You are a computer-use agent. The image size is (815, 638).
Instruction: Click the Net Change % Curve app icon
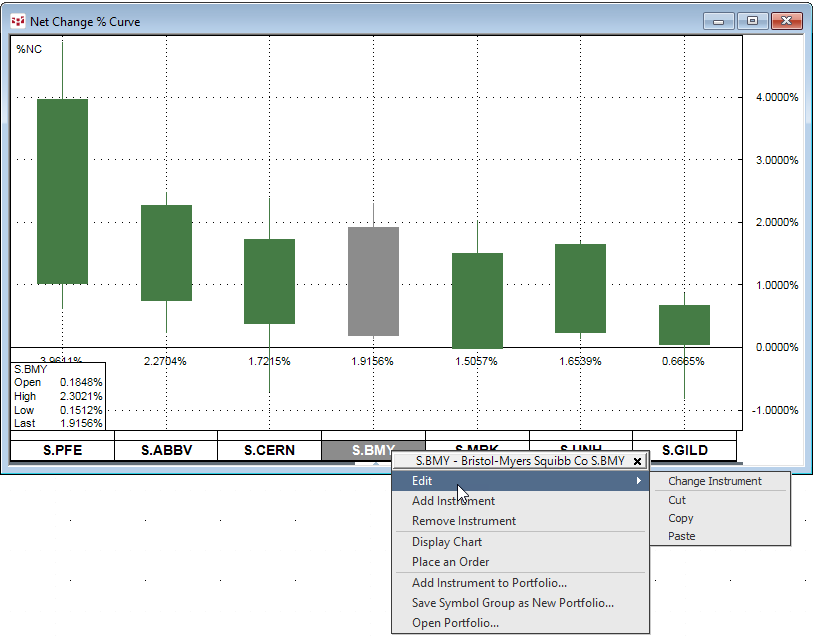[17, 21]
